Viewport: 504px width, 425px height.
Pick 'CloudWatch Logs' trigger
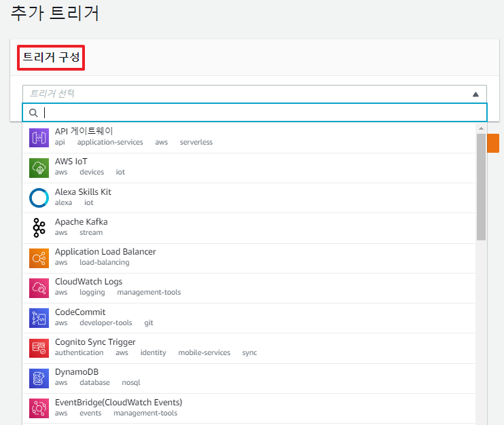(249, 288)
